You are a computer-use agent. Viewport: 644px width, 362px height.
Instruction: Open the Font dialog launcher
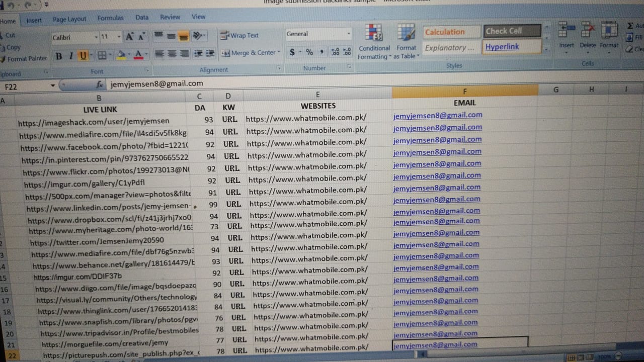pyautogui.click(x=147, y=69)
